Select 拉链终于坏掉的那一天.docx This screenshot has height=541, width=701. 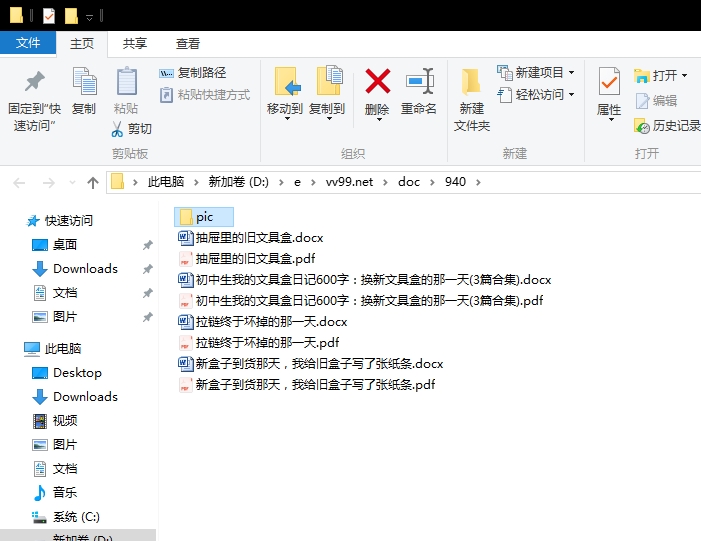(262, 322)
